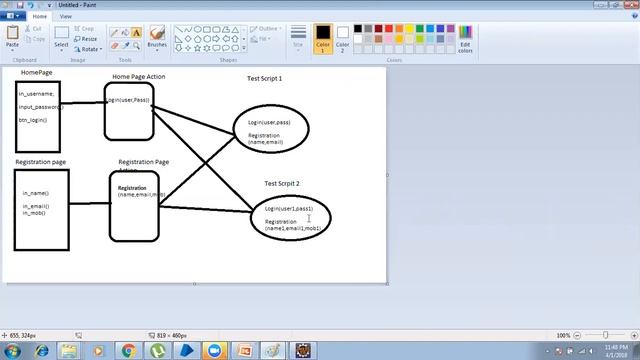Image resolution: width=640 pixels, height=360 pixels.
Task: Open the shape Fill dropdown
Action: 261,39
